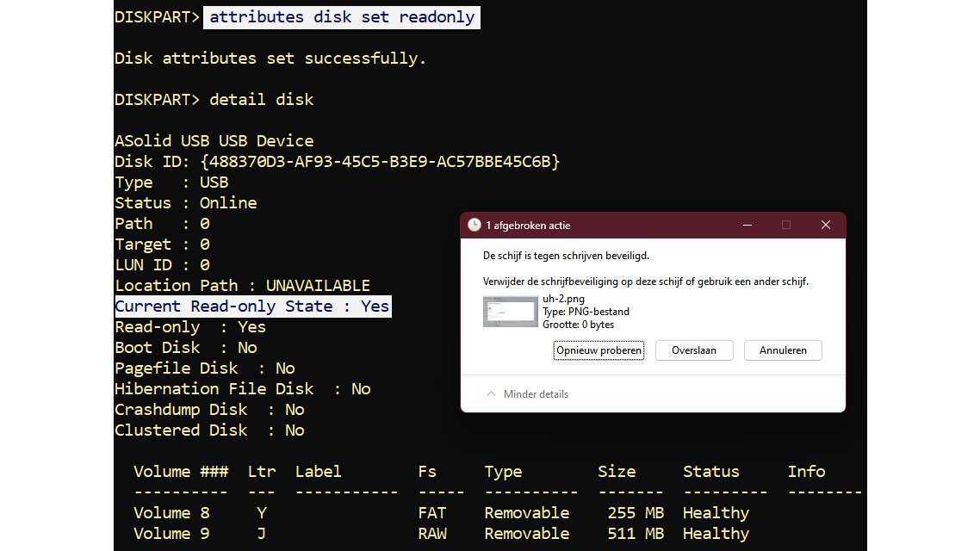Click the highlighted 'attributes disk set readonly' command
The width and height of the screenshot is (980, 551).
(x=342, y=17)
